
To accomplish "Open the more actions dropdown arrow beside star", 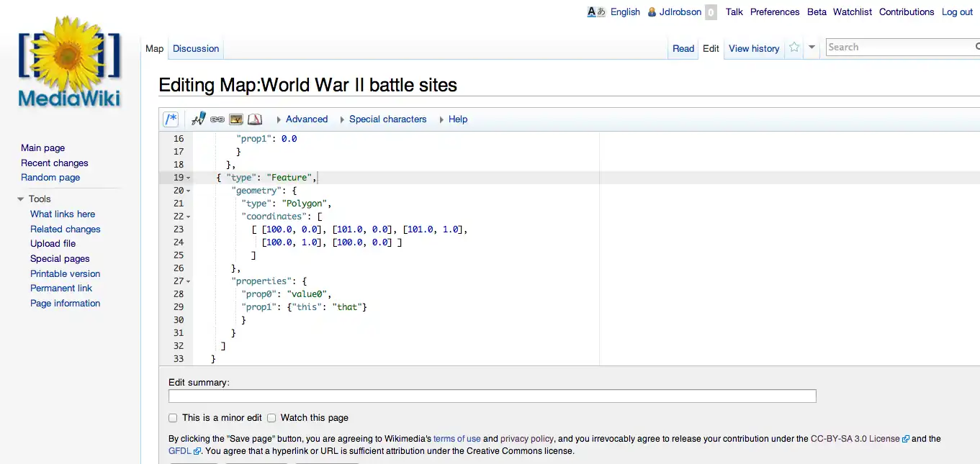I will point(812,47).
